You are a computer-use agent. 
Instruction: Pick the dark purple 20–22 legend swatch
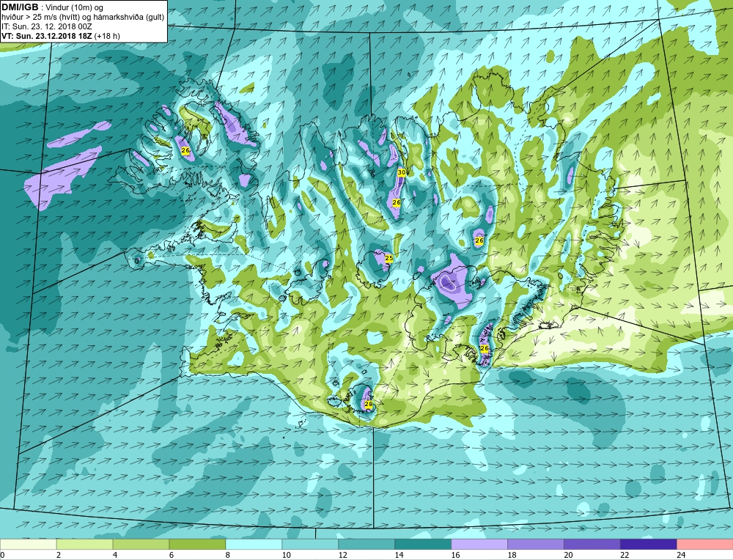[592, 544]
